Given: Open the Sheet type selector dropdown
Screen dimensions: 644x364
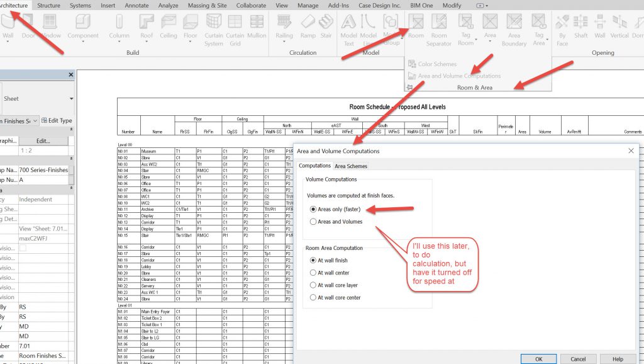Looking at the screenshot, I should pyautogui.click(x=72, y=99).
